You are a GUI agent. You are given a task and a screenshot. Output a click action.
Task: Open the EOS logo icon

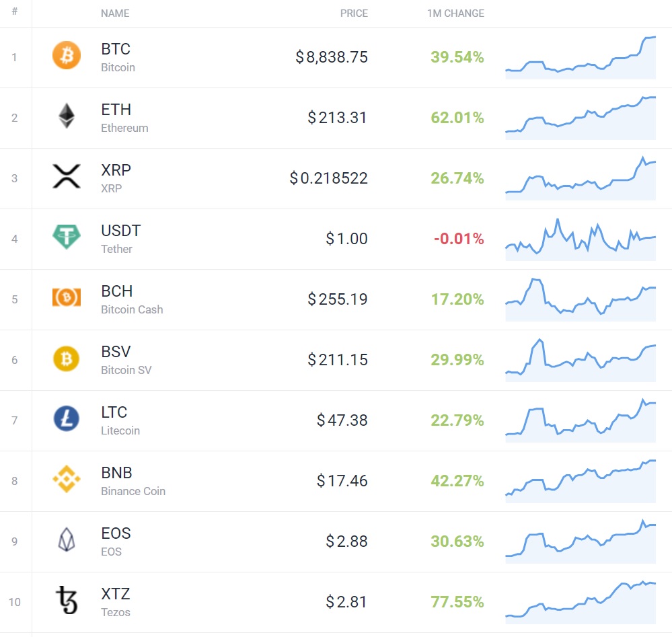pos(67,539)
